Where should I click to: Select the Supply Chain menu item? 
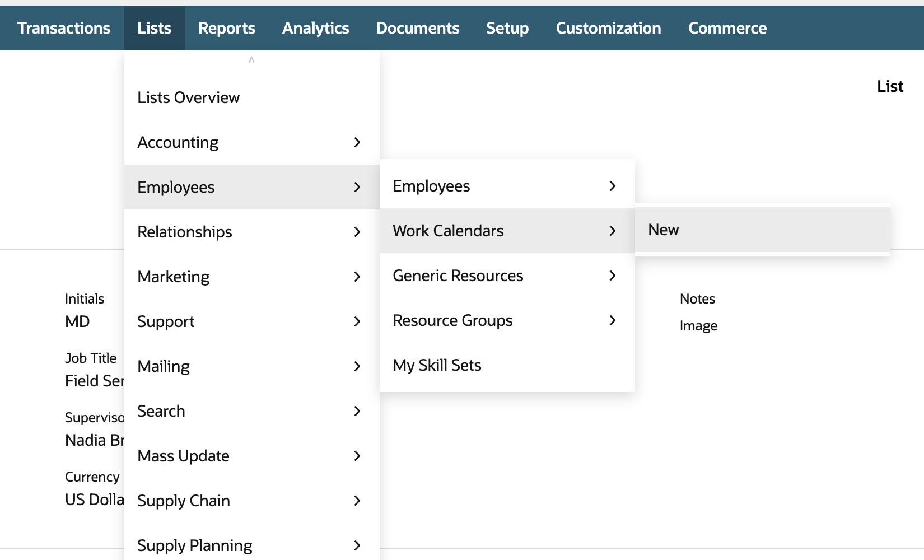coord(252,501)
